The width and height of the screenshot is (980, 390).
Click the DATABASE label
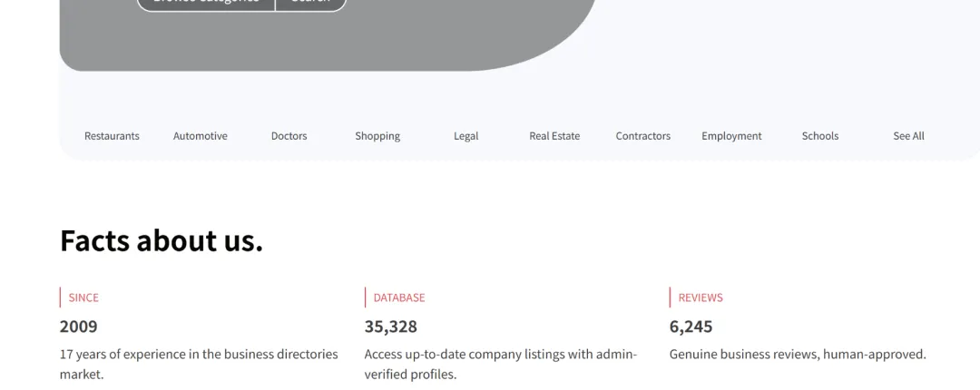[399, 297]
